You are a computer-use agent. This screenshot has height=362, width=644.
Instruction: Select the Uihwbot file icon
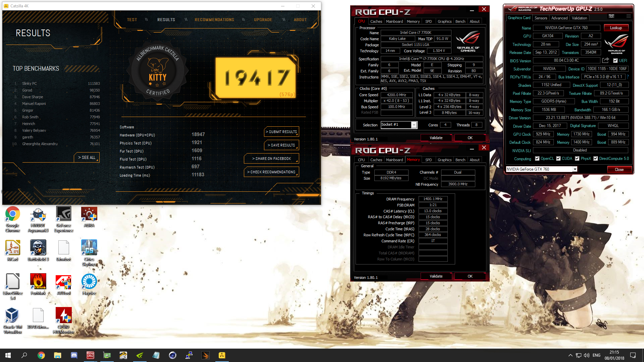click(64, 251)
